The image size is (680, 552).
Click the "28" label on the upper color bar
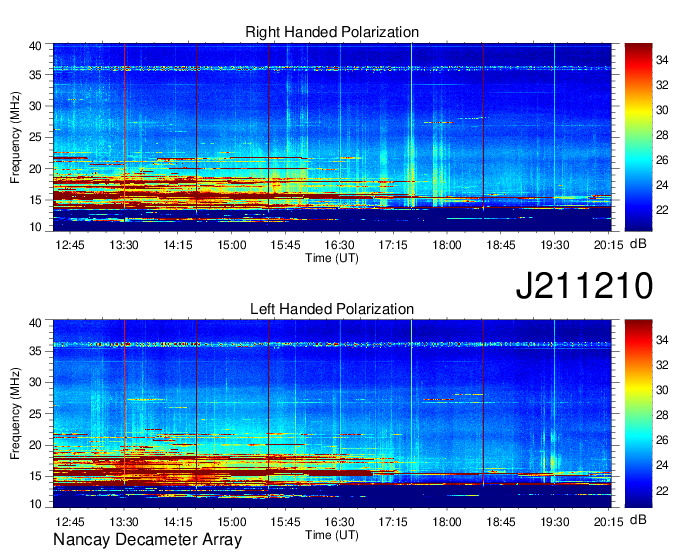(x=662, y=135)
